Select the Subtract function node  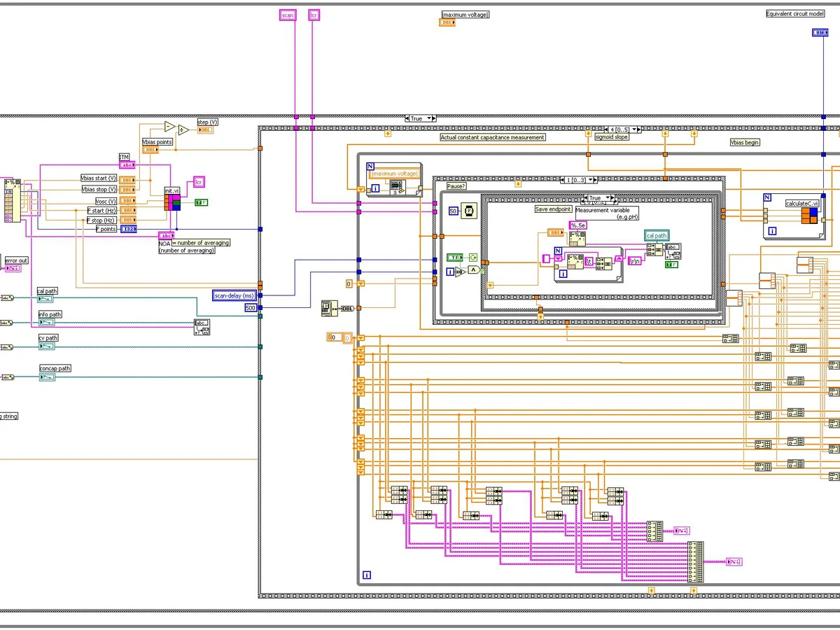click(x=169, y=127)
